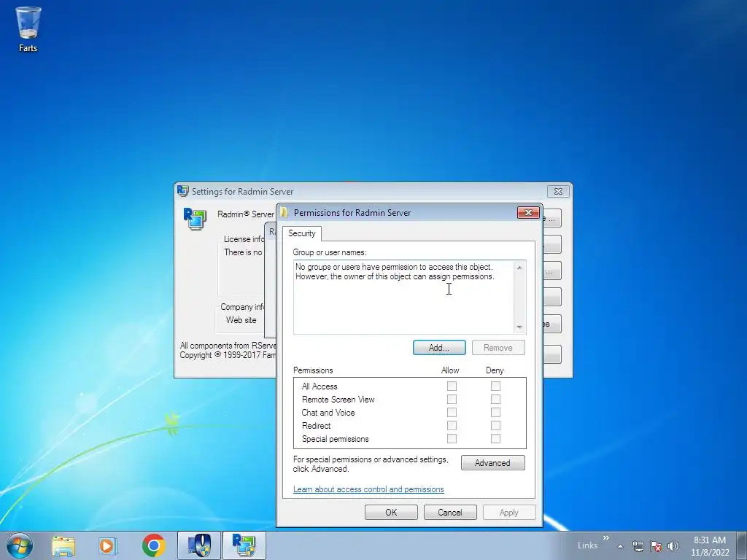Confirm the dialog with OK

[x=391, y=513]
